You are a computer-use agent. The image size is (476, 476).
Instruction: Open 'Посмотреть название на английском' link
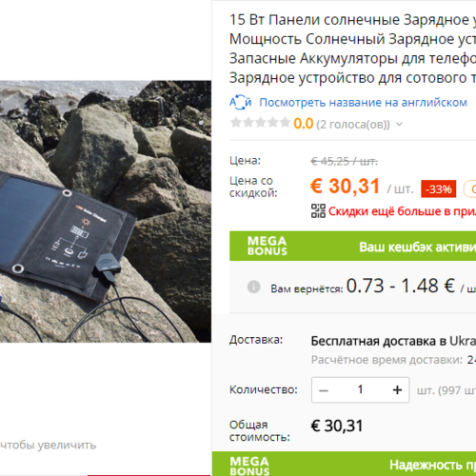pyautogui.click(x=363, y=103)
